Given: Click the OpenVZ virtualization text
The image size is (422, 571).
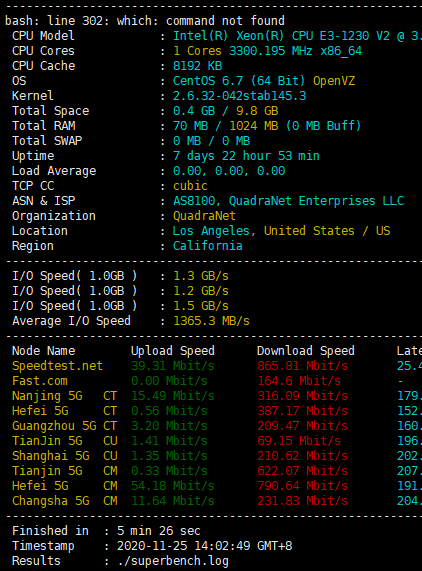Looking at the screenshot, I should [x=334, y=80].
